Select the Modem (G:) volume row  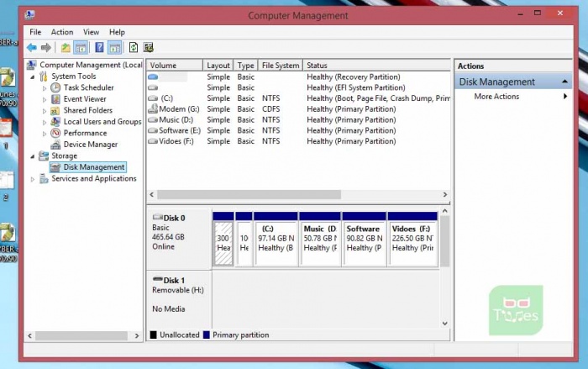click(x=179, y=108)
